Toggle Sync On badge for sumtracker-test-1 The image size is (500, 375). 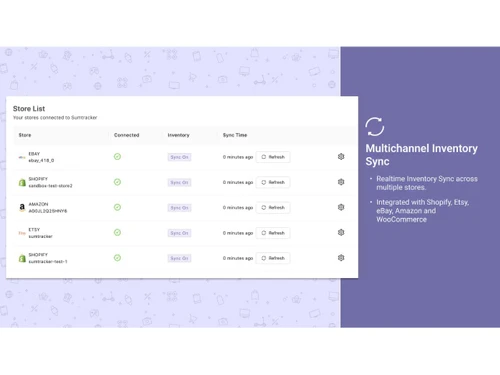[x=179, y=258]
